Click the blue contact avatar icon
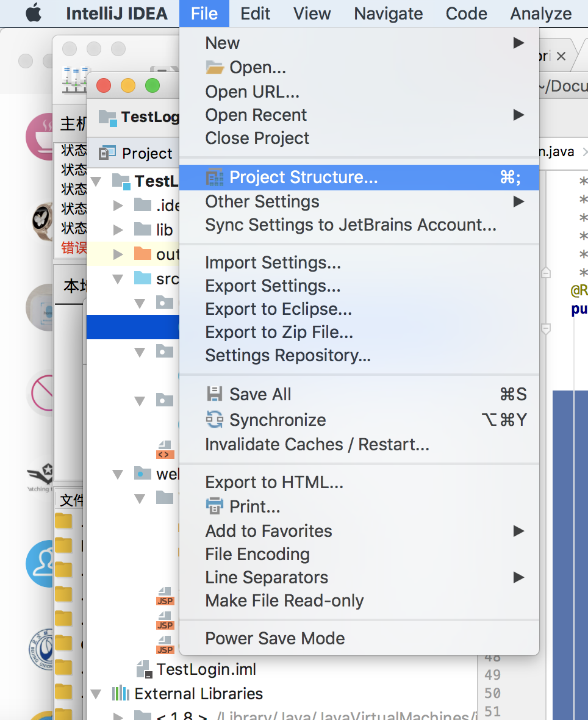Viewport: 588px width, 720px height. [40, 564]
